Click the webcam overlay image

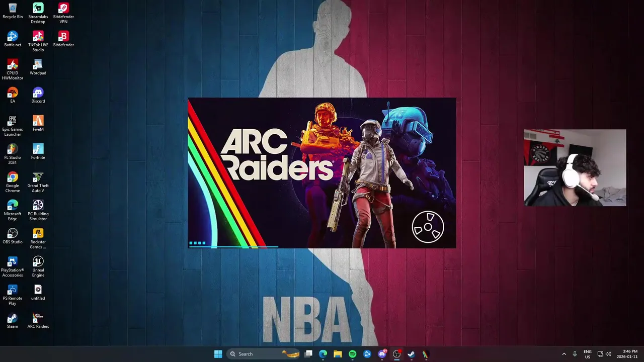[x=575, y=168]
